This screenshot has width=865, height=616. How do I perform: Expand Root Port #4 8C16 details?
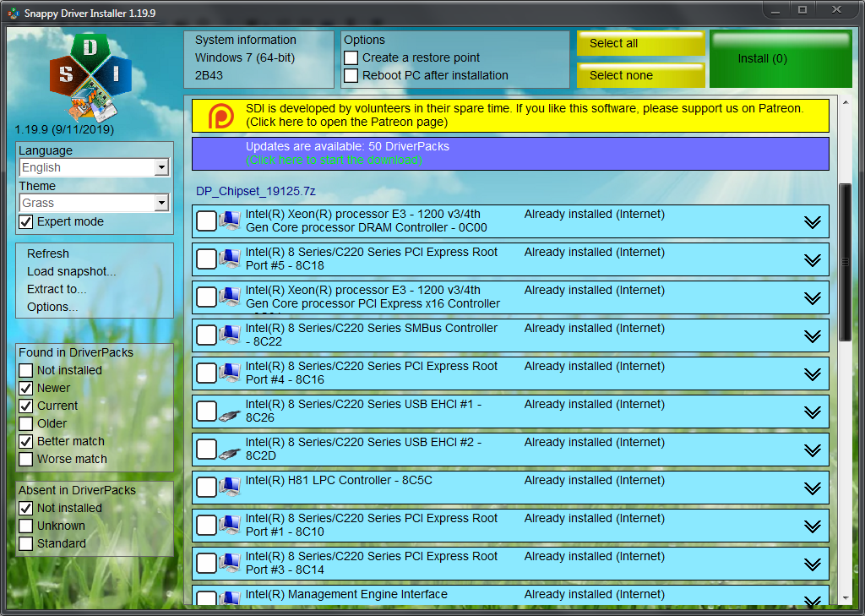[x=812, y=374]
